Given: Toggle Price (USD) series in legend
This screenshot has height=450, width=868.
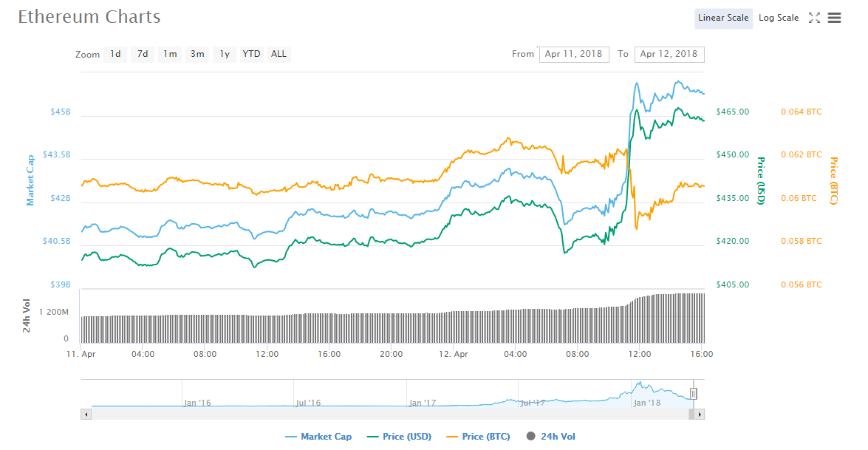Looking at the screenshot, I should pos(399,437).
